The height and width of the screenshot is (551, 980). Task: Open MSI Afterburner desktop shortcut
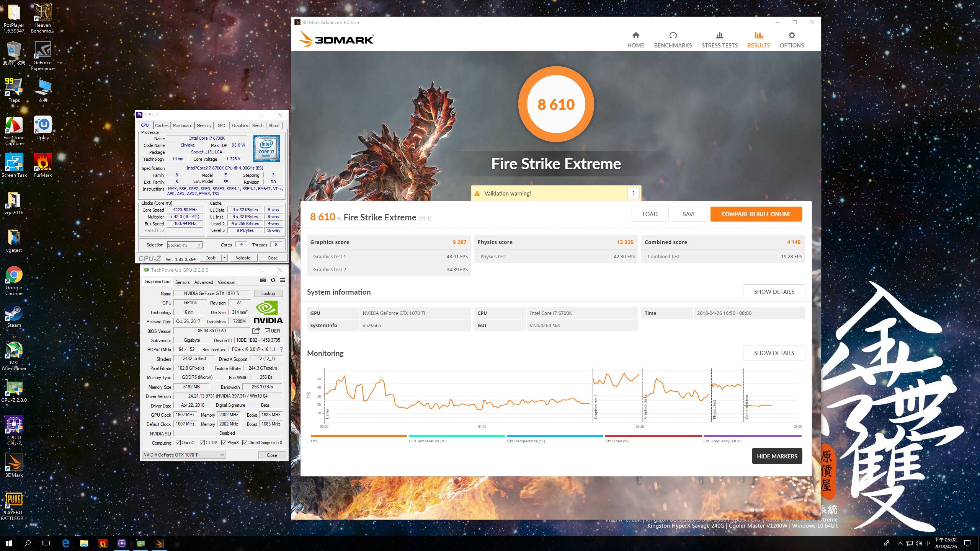coord(14,356)
